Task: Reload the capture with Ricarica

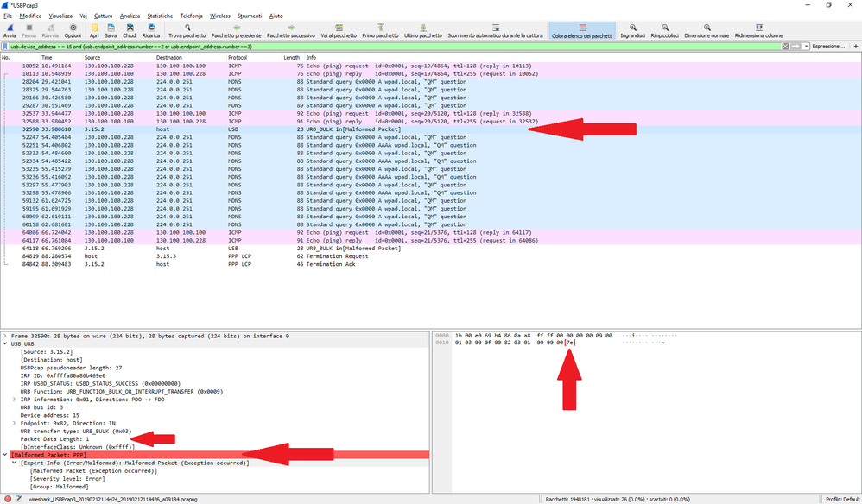Action: click(x=151, y=31)
